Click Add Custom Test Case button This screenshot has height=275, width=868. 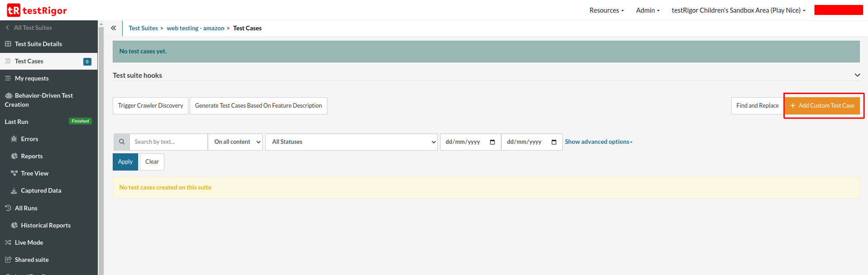pyautogui.click(x=822, y=106)
